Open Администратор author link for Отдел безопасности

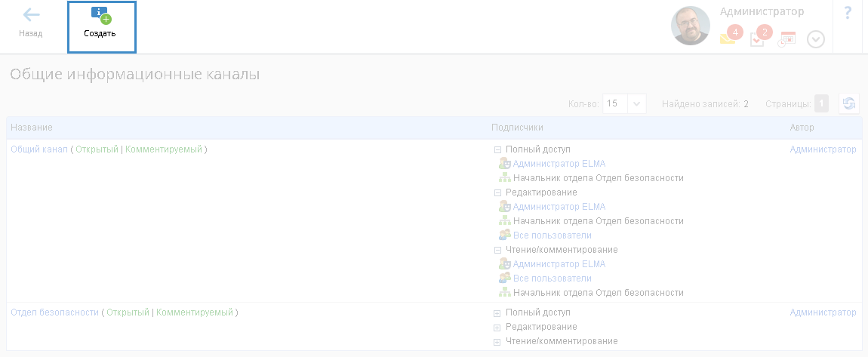click(823, 312)
